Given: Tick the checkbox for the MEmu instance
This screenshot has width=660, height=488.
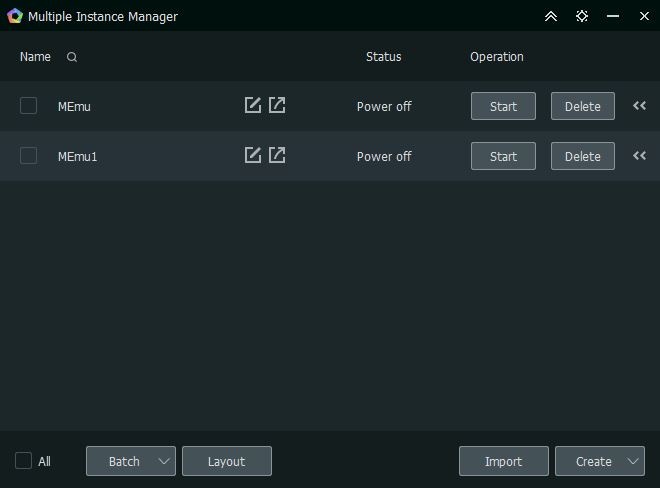Looking at the screenshot, I should click(x=28, y=106).
